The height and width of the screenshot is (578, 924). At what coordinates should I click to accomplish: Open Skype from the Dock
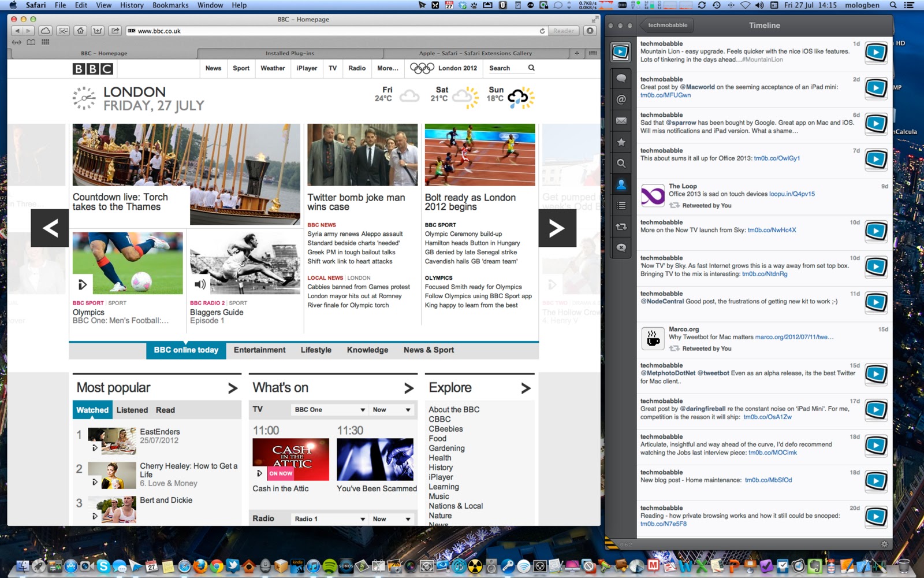point(103,566)
